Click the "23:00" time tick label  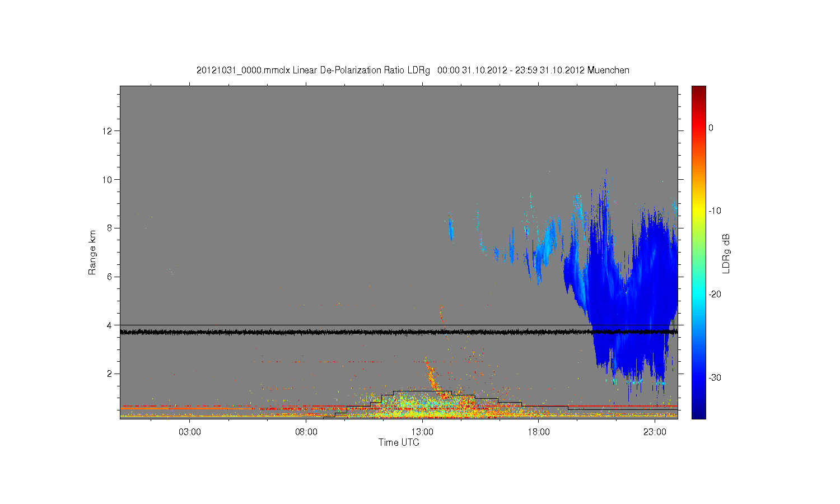[655, 432]
